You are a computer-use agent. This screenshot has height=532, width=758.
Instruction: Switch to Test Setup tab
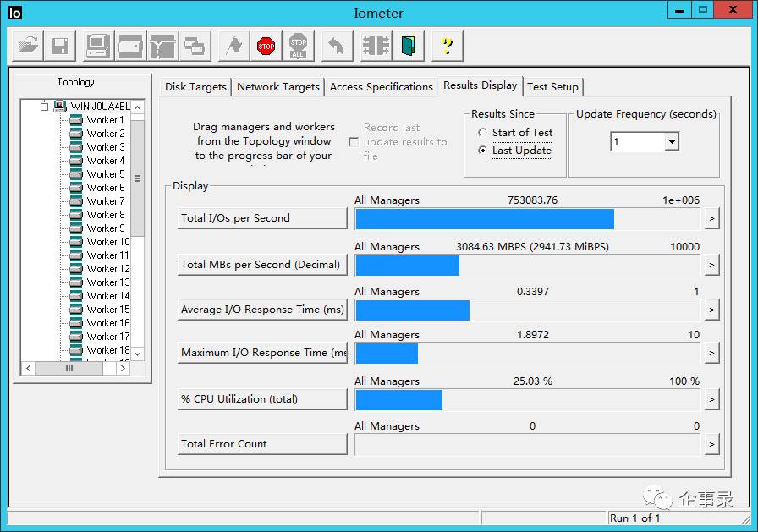click(552, 87)
